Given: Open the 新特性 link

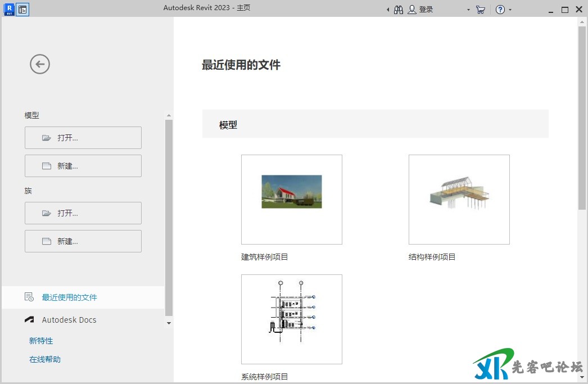Looking at the screenshot, I should click(x=41, y=341).
